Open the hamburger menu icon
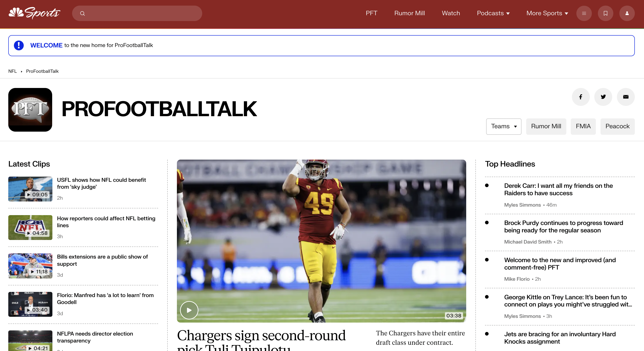 coord(584,13)
